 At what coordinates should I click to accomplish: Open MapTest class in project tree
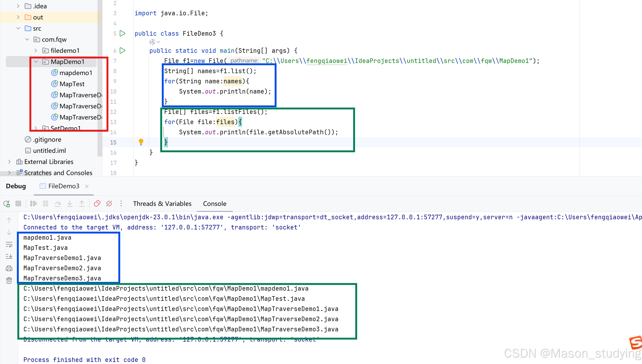point(72,84)
